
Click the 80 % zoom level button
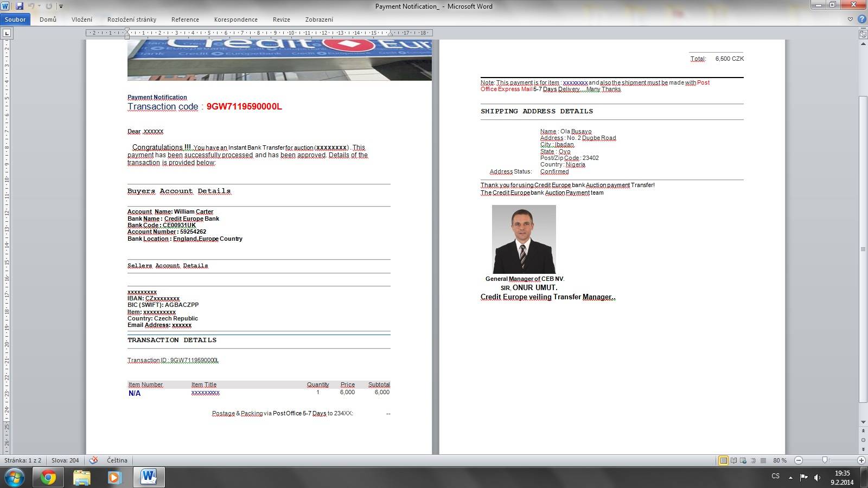(x=780, y=460)
